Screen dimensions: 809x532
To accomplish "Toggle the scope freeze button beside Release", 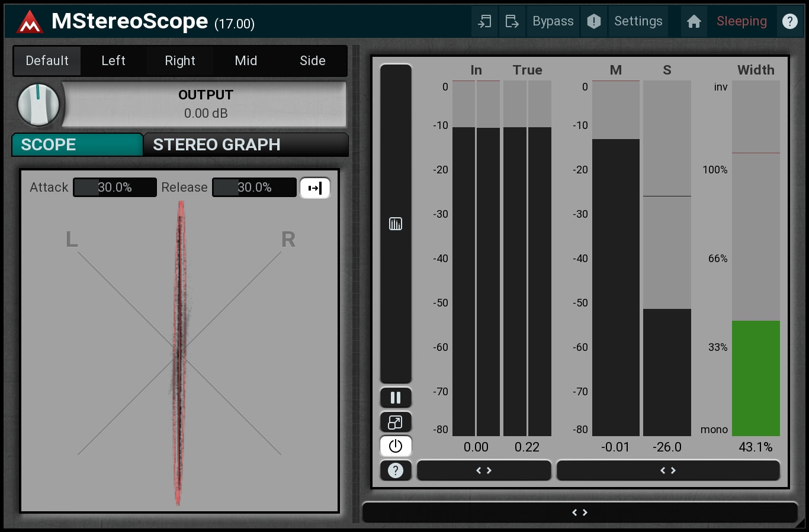I will 315,188.
